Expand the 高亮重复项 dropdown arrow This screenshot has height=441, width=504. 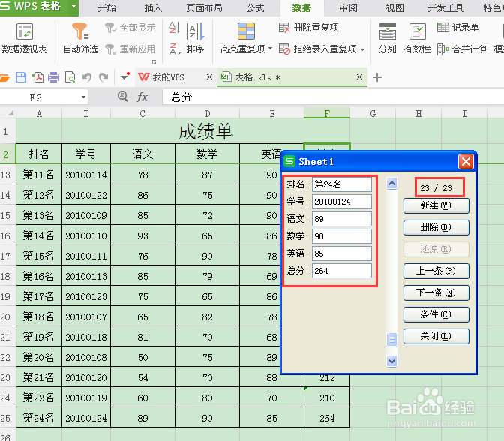[x=270, y=49]
